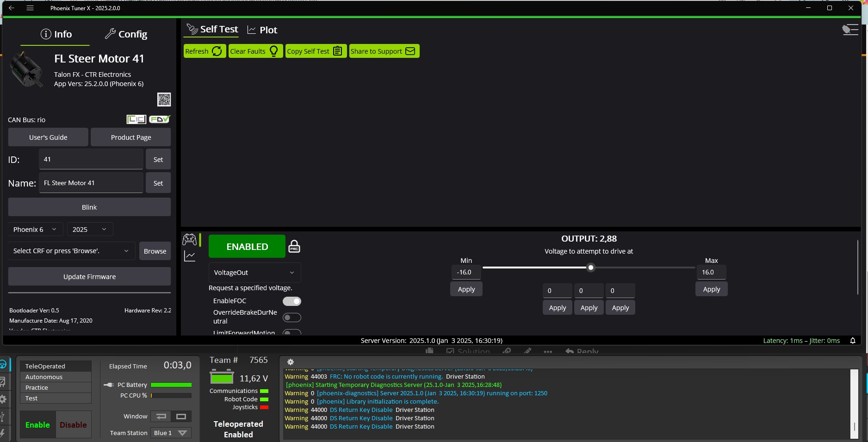Click the CAN 2.0 licensing badge icon
The width and height of the screenshot is (868, 442).
pos(136,119)
